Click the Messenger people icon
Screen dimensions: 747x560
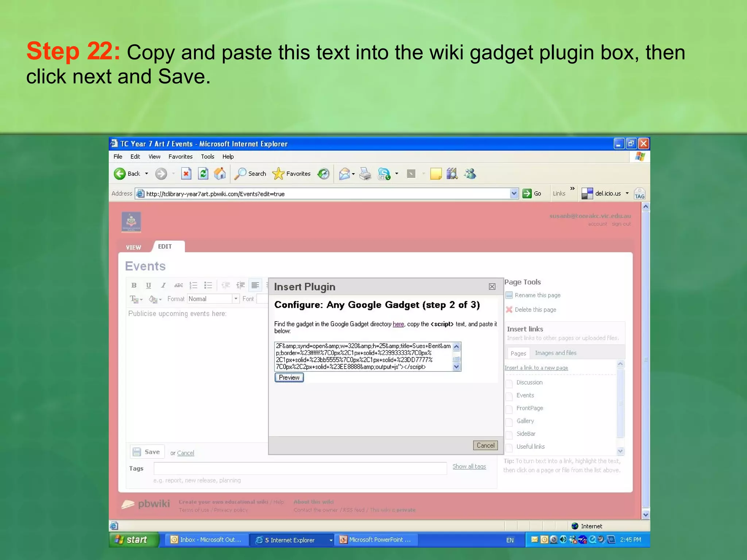470,174
